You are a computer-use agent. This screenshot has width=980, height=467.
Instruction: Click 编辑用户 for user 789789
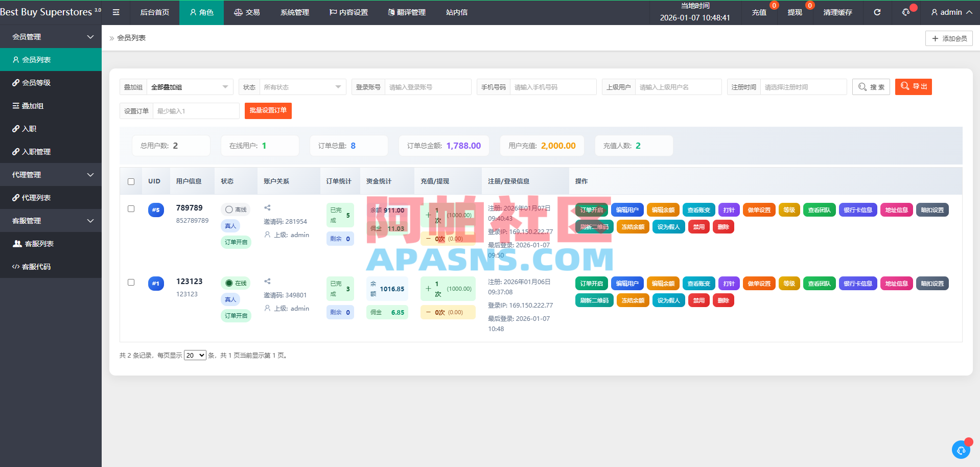pyautogui.click(x=627, y=210)
